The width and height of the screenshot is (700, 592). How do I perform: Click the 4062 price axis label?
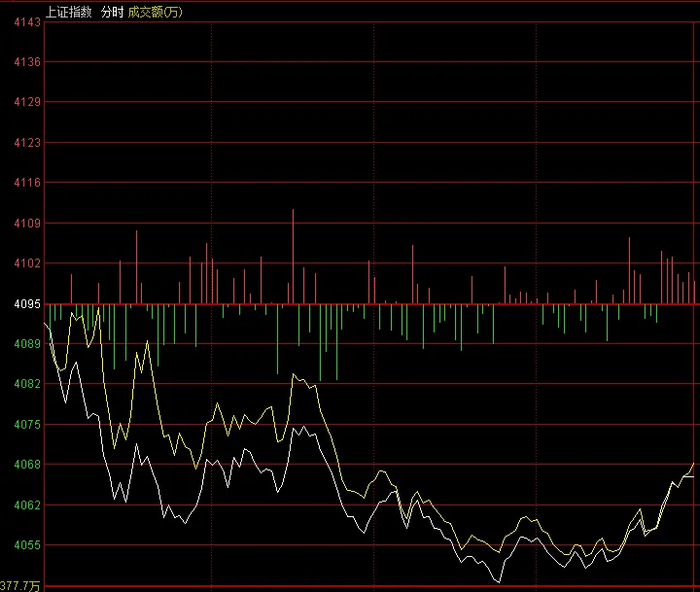coord(27,505)
